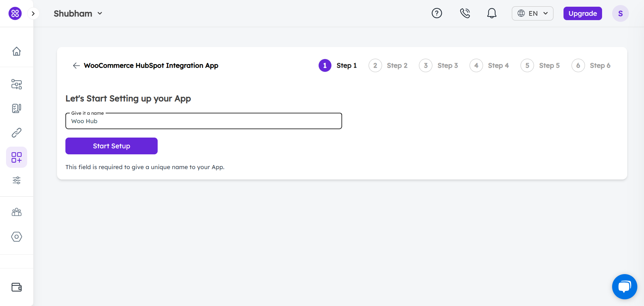Select Step 3 in the stepper
The height and width of the screenshot is (306, 644).
point(439,65)
